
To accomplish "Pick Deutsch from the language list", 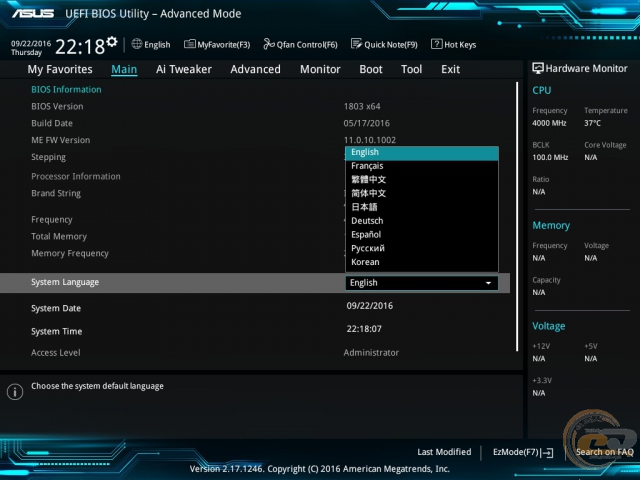I will coord(422,221).
